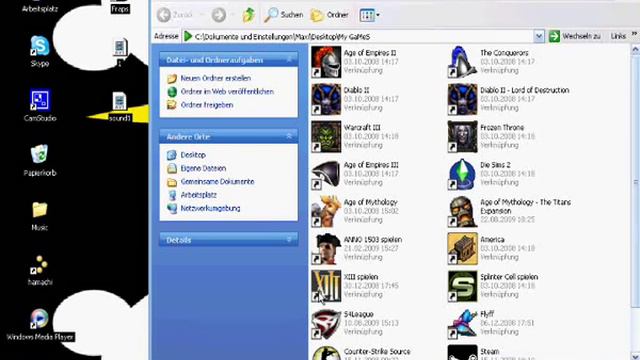Open Gemeinsame Dokumente link

[x=217, y=182]
